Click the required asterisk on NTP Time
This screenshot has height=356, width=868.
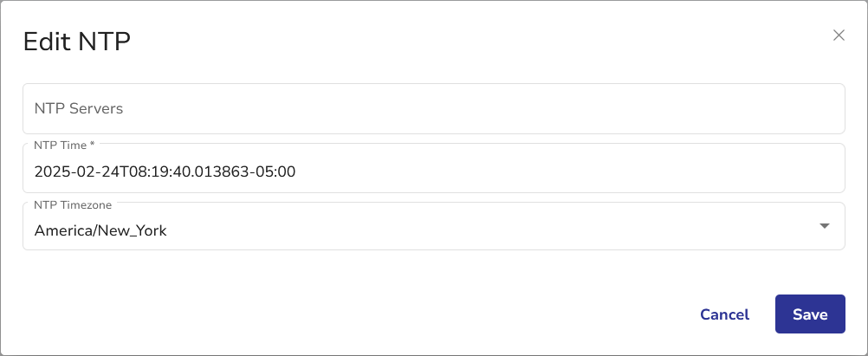(x=92, y=143)
